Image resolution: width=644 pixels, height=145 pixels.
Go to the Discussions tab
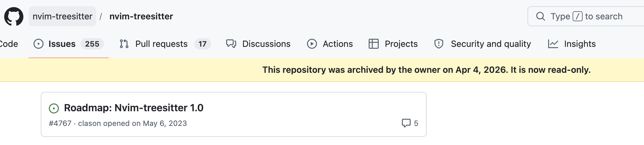pos(266,44)
